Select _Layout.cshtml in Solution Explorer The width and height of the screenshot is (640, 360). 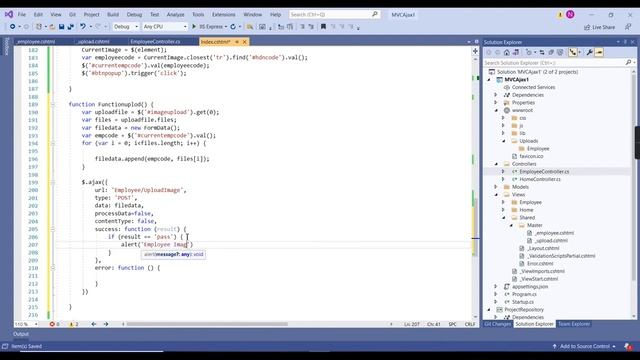point(543,248)
